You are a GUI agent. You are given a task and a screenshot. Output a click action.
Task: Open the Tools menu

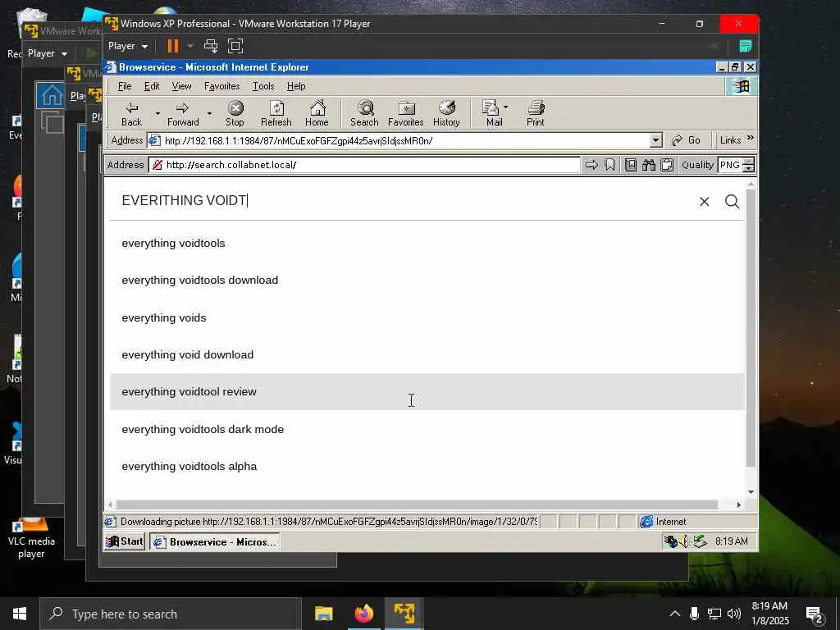tap(263, 86)
